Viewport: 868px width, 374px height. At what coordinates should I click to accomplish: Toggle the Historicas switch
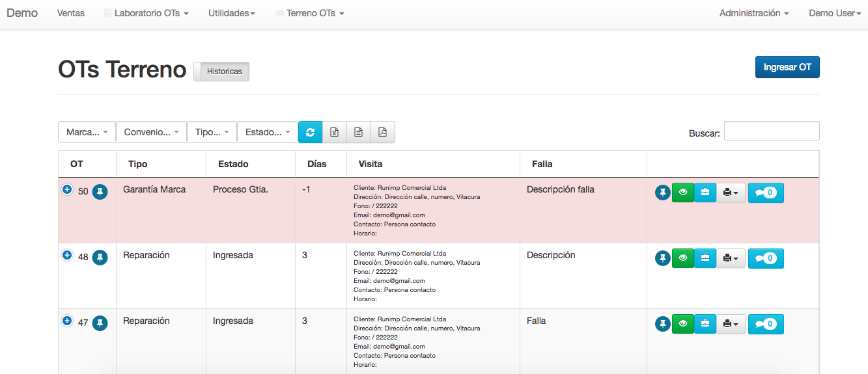(x=221, y=72)
